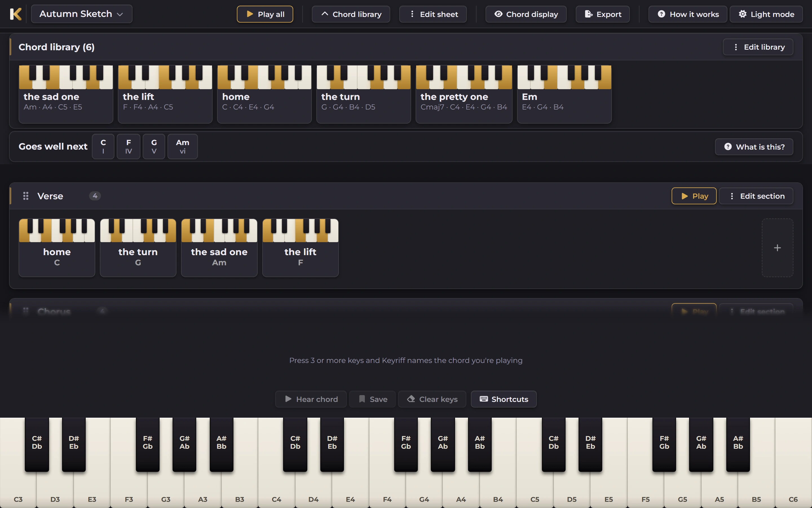This screenshot has width=812, height=508.
Task: Click the Keyriff K logo
Action: (x=16, y=14)
